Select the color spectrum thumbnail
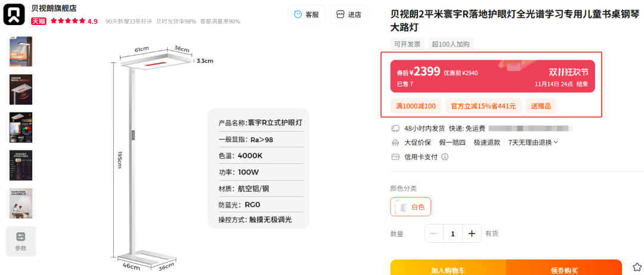 [x=20, y=127]
